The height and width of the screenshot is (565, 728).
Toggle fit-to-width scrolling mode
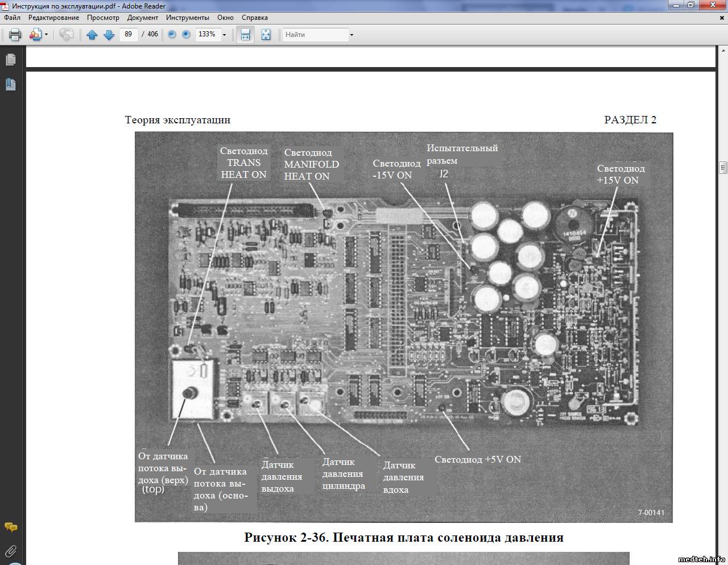click(245, 35)
